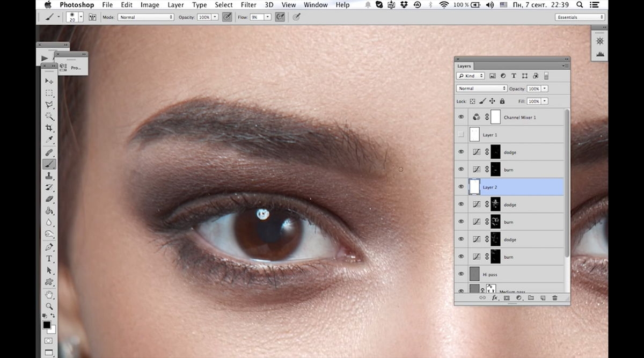
Task: Select the Magic Wand tool
Action: click(x=49, y=116)
